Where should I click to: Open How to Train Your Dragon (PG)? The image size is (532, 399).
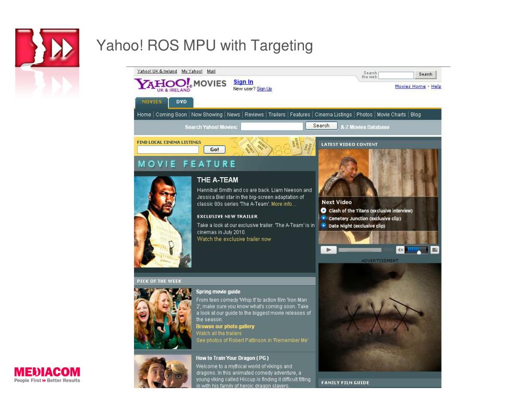pyautogui.click(x=232, y=358)
